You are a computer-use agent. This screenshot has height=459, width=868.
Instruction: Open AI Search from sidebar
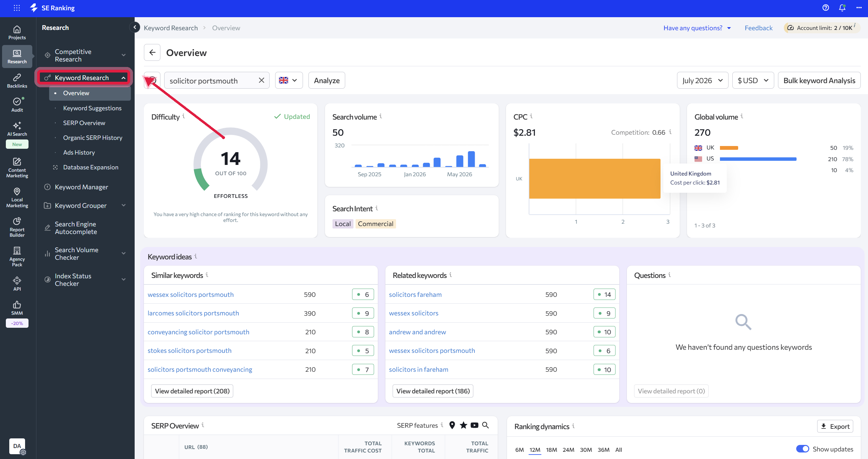[17, 129]
